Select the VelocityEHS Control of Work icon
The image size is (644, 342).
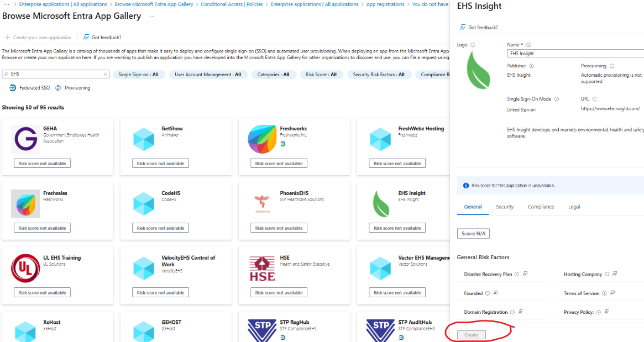click(x=143, y=268)
